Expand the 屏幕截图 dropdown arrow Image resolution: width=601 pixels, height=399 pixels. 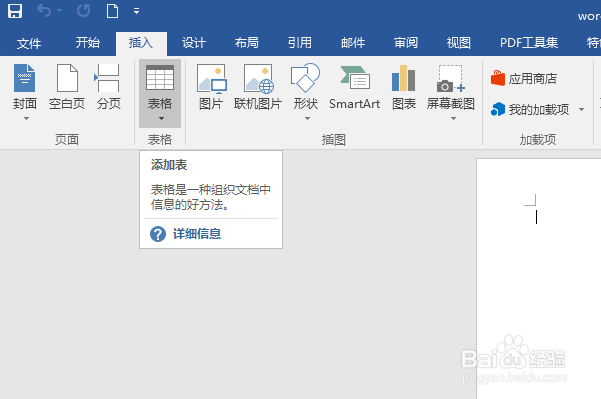pos(453,119)
